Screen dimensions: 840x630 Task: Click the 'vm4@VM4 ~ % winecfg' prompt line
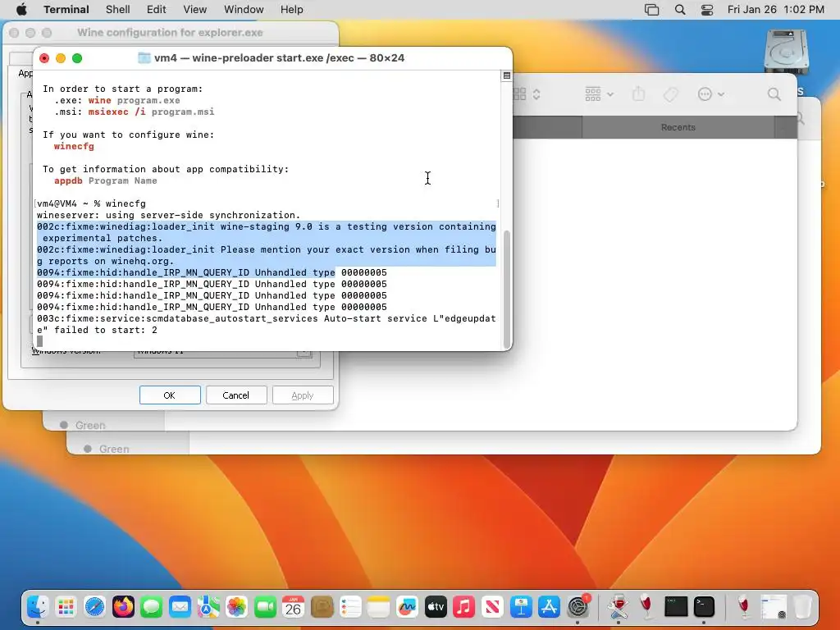(92, 203)
